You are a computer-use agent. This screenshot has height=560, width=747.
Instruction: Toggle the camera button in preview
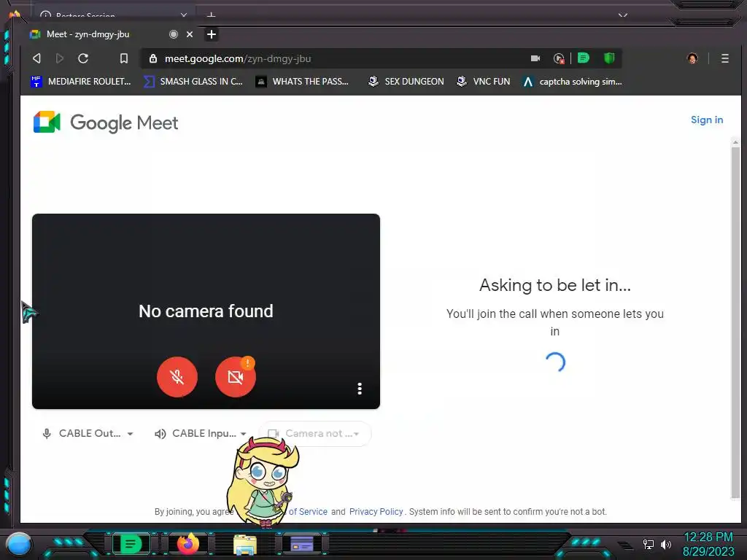[236, 377]
